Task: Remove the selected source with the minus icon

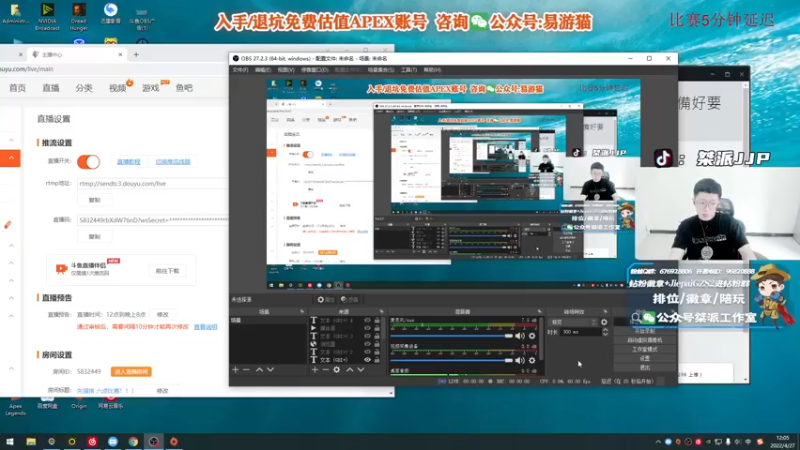Action: (326, 369)
